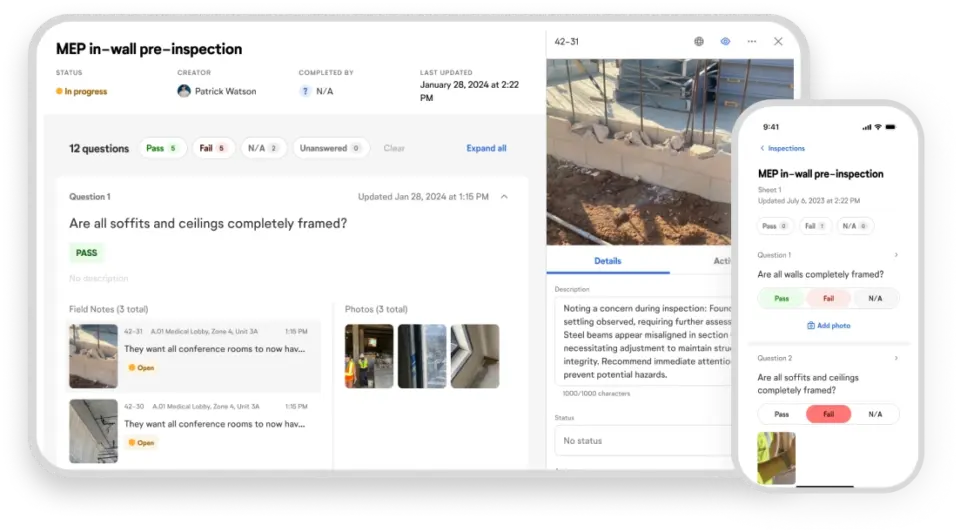This screenshot has width=960, height=532.
Task: Collapse Question 1 using the chevron
Action: (504, 197)
